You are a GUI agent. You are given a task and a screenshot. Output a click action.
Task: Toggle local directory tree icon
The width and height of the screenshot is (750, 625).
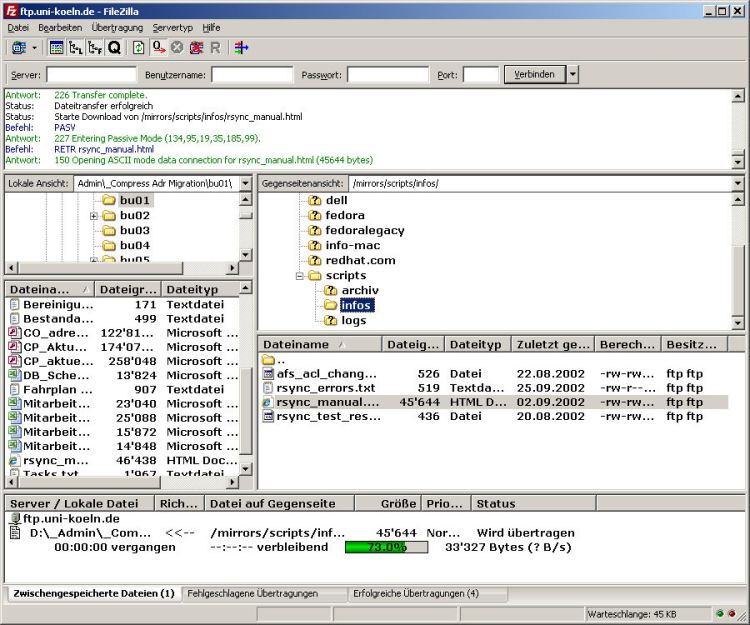click(76, 48)
